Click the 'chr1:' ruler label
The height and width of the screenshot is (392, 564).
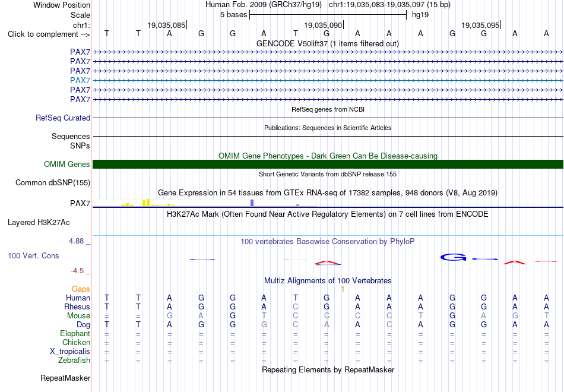coord(81,25)
